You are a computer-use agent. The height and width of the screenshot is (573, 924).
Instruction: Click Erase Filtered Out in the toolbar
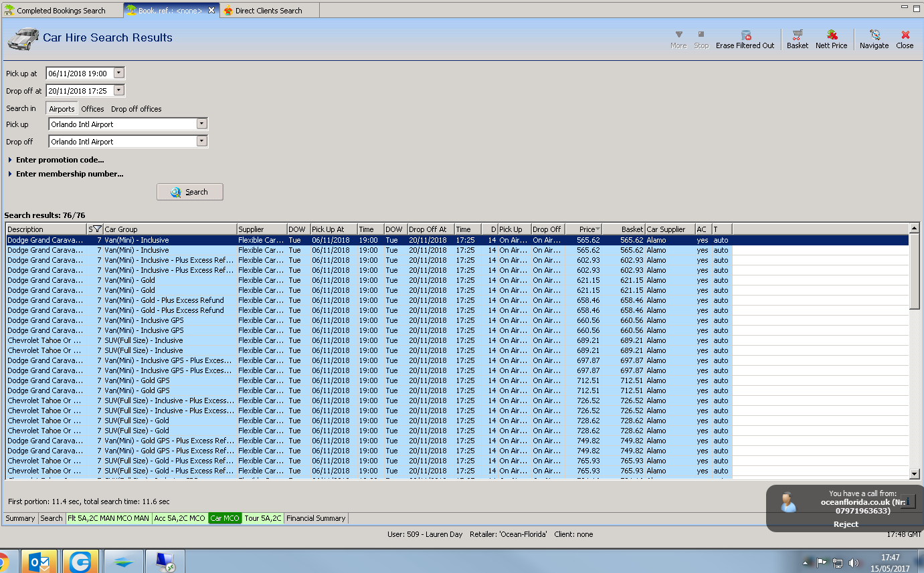745,39
